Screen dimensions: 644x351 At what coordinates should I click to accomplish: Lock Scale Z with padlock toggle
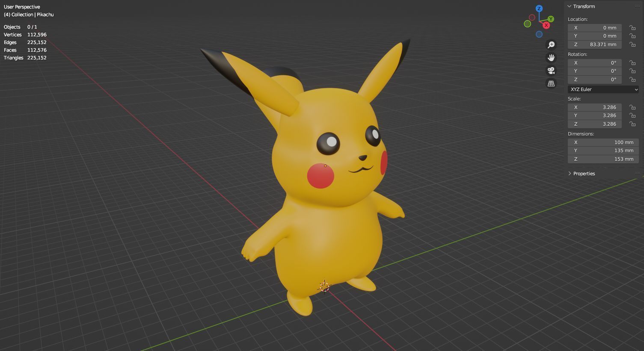pos(632,124)
